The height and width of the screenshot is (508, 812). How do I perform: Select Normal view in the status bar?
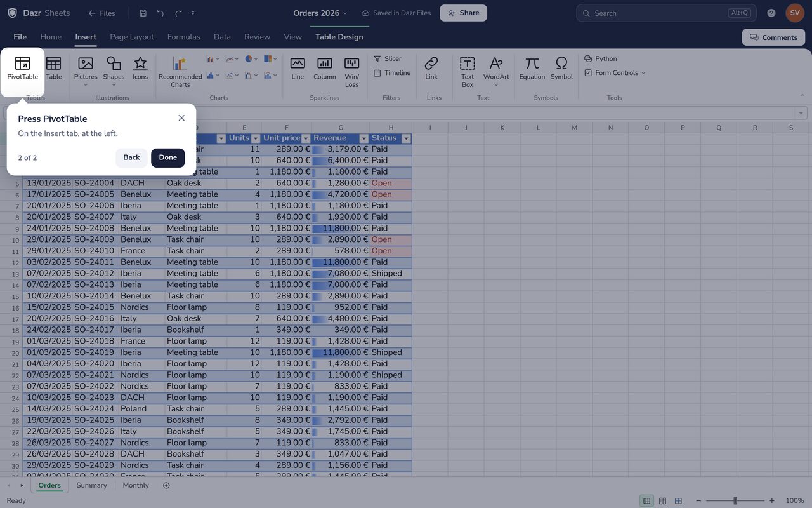(x=646, y=501)
